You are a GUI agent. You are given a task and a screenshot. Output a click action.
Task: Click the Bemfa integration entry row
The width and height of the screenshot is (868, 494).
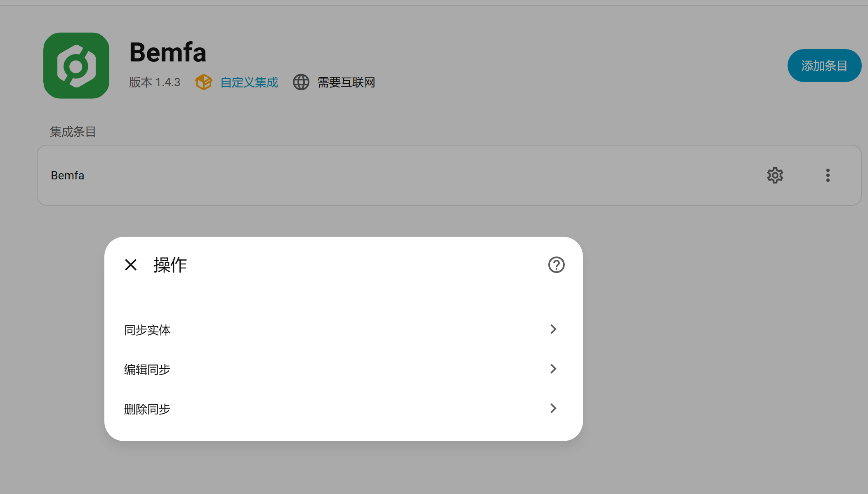pyautogui.click(x=449, y=175)
